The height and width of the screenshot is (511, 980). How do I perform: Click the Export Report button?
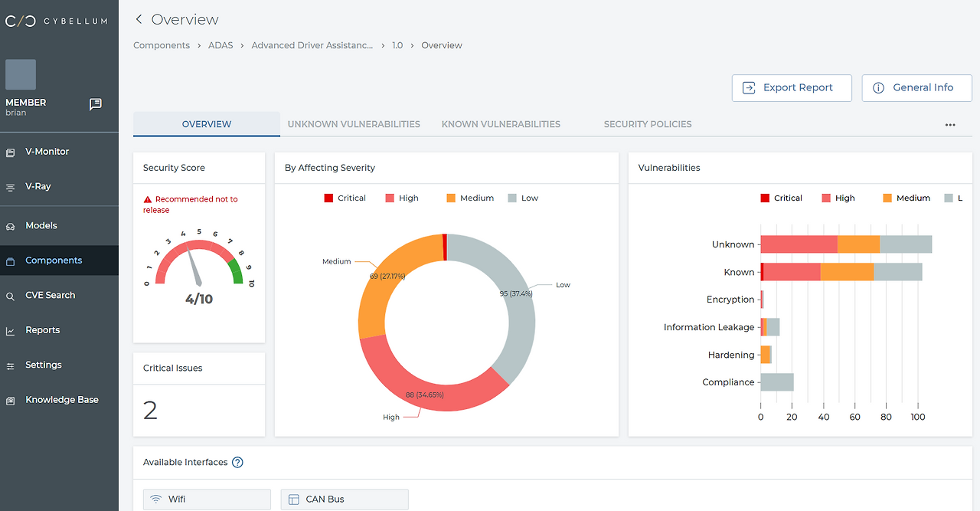tap(792, 88)
